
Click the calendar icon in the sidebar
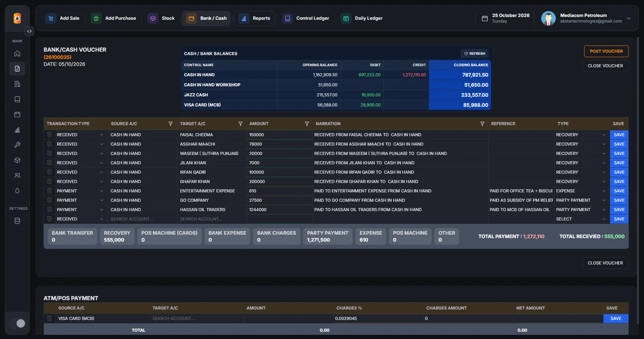pyautogui.click(x=17, y=114)
